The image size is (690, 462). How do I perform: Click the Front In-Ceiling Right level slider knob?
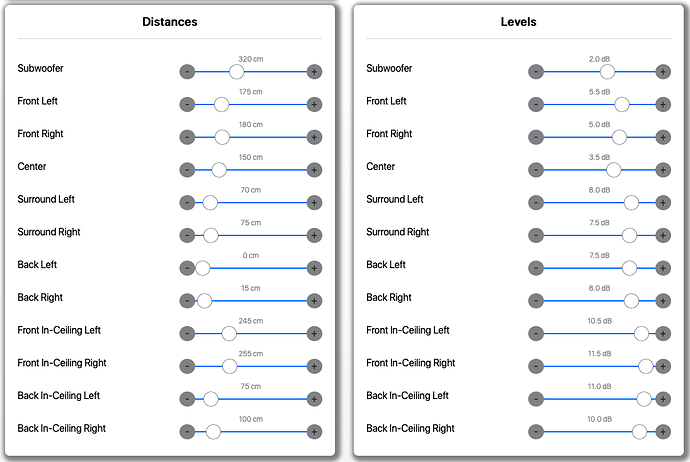point(646,366)
